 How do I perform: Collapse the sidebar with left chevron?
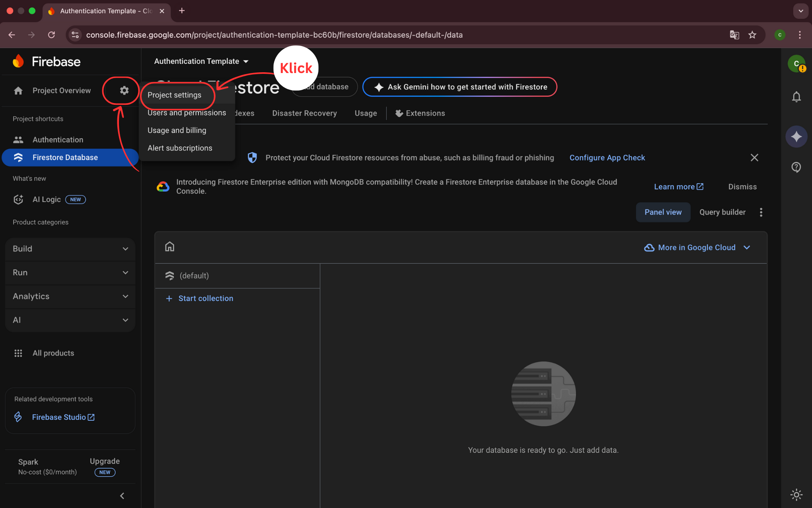122,496
